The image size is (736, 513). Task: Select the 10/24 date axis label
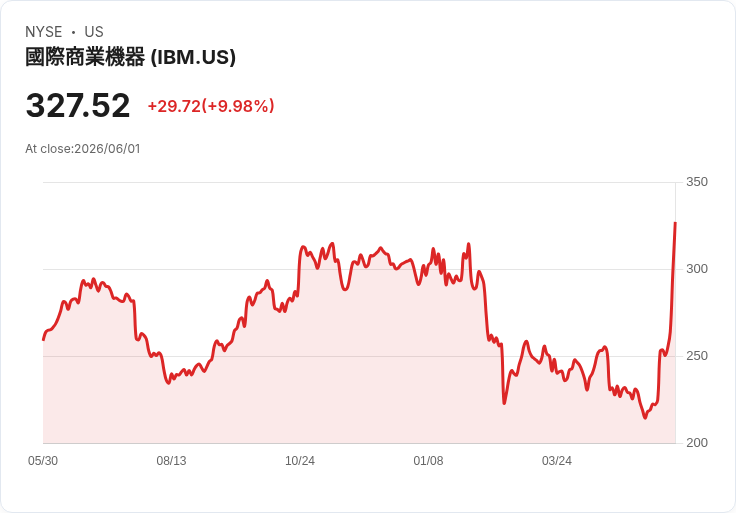[300, 461]
